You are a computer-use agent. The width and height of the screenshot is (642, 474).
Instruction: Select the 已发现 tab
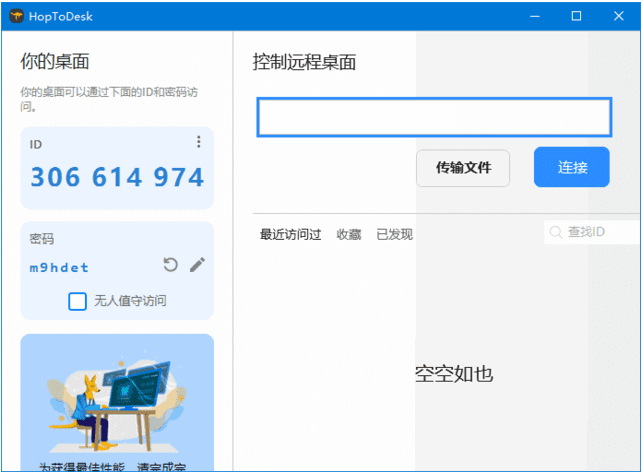394,235
